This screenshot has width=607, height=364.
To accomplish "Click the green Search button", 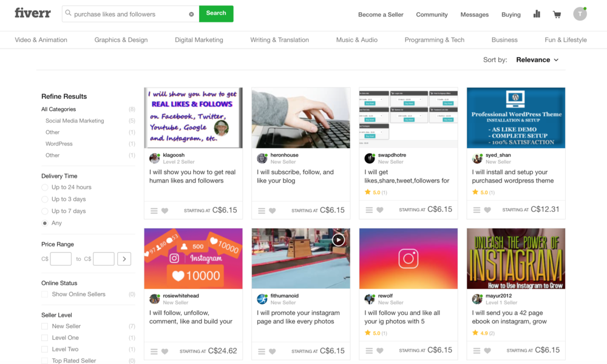I will point(216,13).
